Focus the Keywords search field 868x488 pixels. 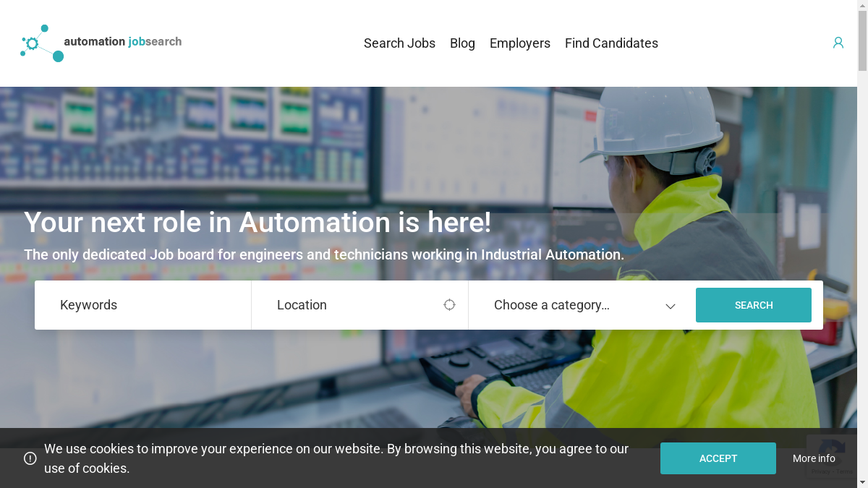pyautogui.click(x=143, y=305)
